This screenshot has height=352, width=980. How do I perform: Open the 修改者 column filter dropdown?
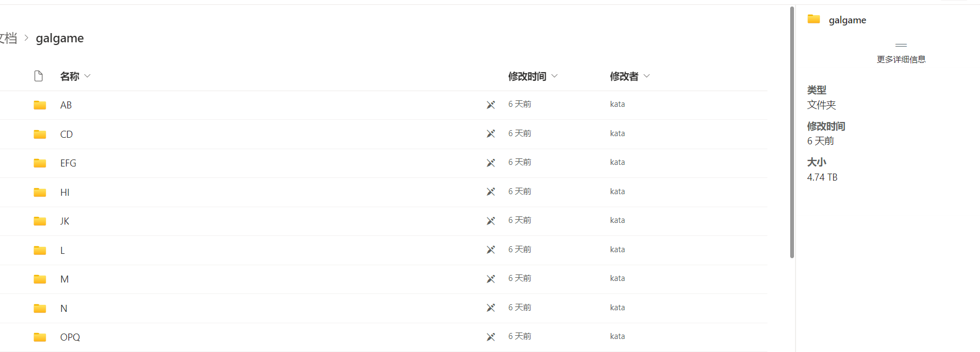coord(646,76)
